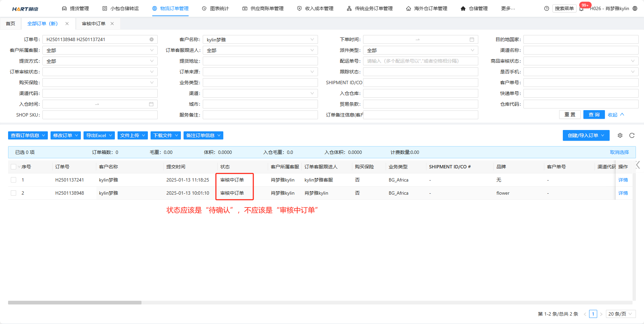Viewport: 644px width, 324px height.
Task: Open the notification bell icon
Action: point(582,9)
